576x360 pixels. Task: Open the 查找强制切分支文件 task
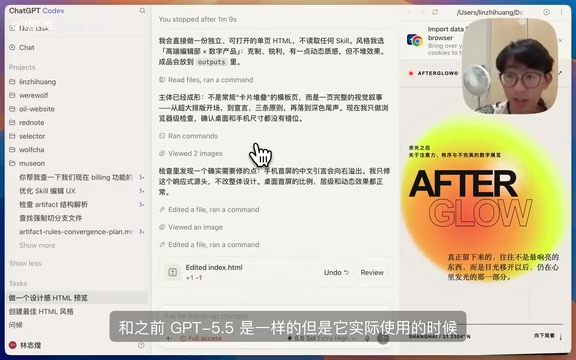point(51,218)
